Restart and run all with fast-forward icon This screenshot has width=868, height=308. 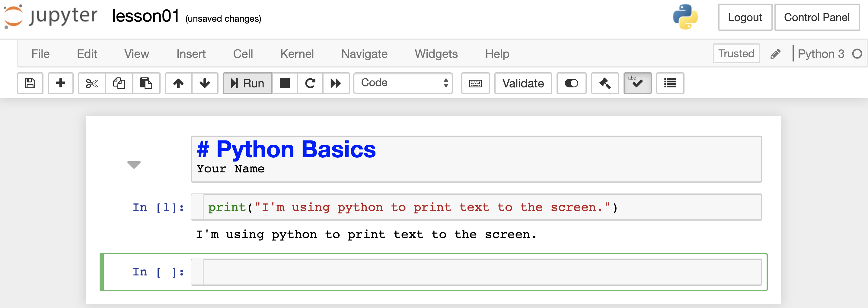[336, 83]
